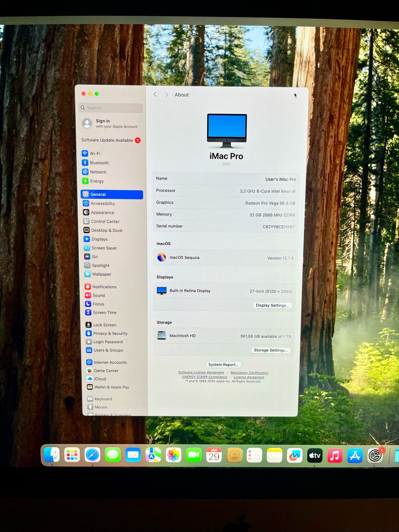399x532 pixels.
Task: Open Wallet & Apple Pay settings
Action: [x=108, y=387]
